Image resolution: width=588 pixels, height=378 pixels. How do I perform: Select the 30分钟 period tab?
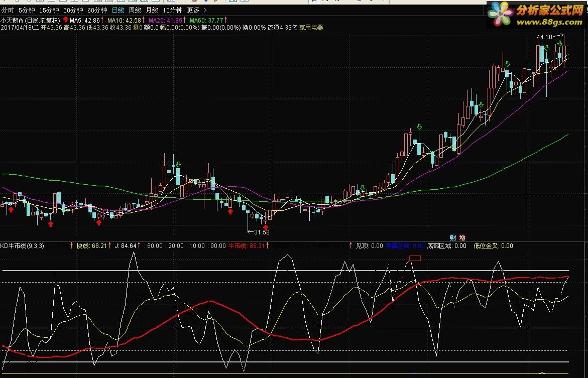click(x=73, y=10)
